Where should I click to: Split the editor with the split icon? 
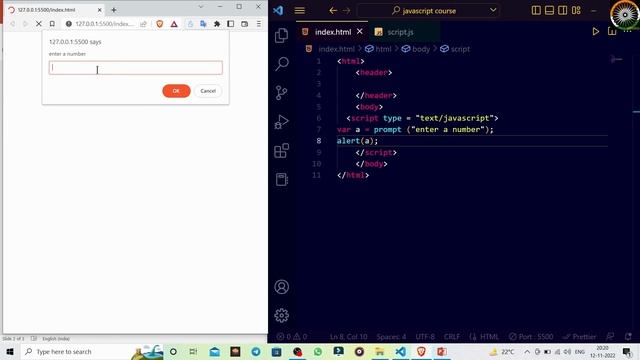click(612, 31)
